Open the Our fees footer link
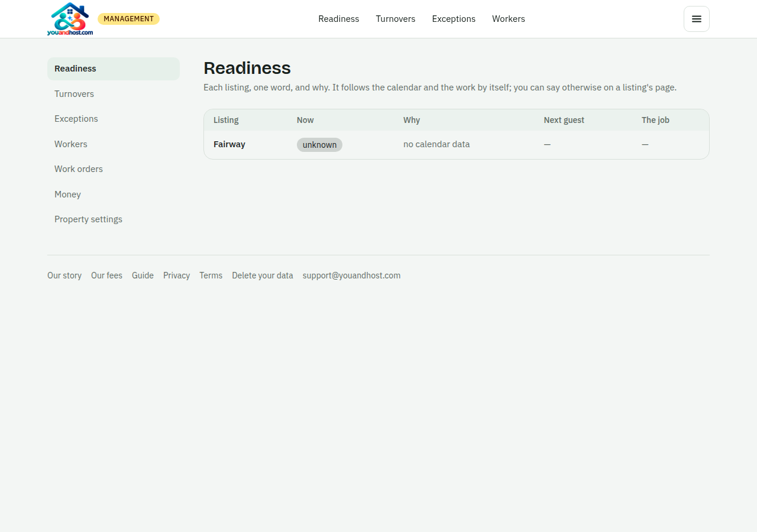The image size is (757, 532). [106, 275]
